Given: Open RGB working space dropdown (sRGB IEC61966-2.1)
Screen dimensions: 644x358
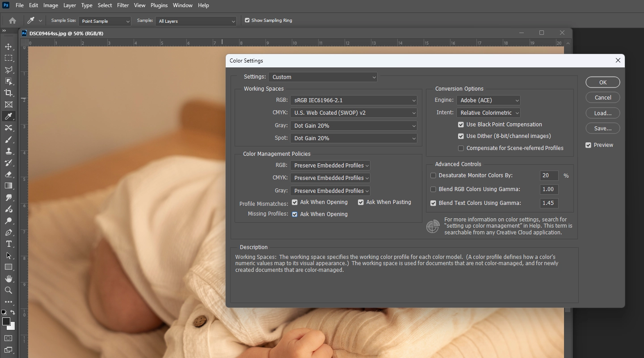Looking at the screenshot, I should coord(354,100).
